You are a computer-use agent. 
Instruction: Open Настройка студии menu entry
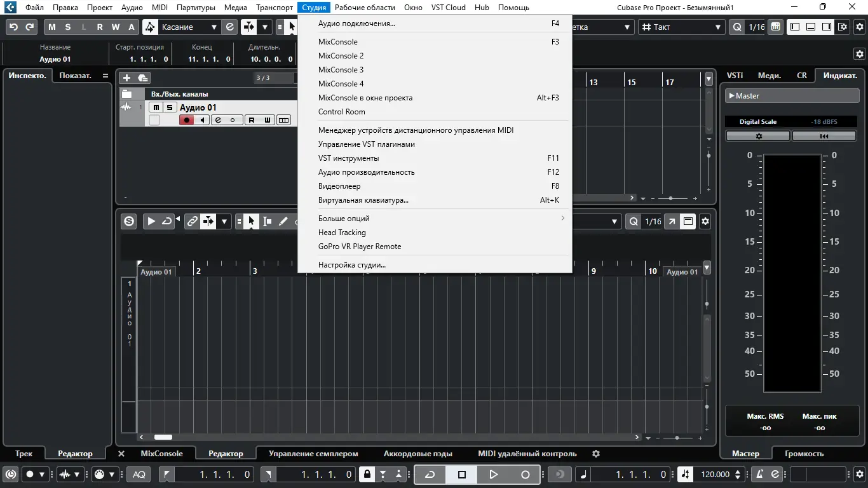point(435,265)
